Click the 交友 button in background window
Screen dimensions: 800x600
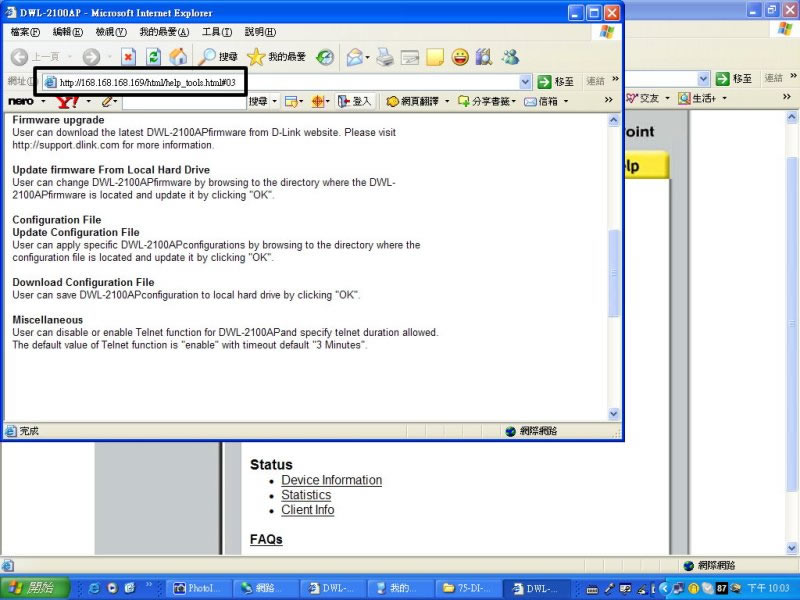[644, 98]
